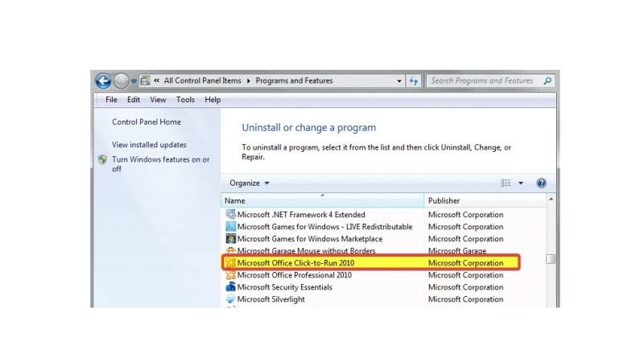Click the Office Professional 2010 icon
The image size is (644, 362).
(230, 275)
